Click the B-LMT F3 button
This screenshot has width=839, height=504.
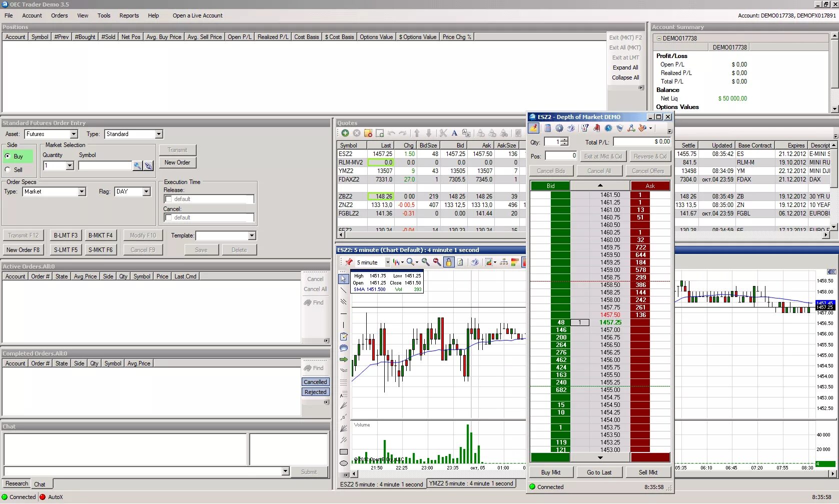pos(66,235)
